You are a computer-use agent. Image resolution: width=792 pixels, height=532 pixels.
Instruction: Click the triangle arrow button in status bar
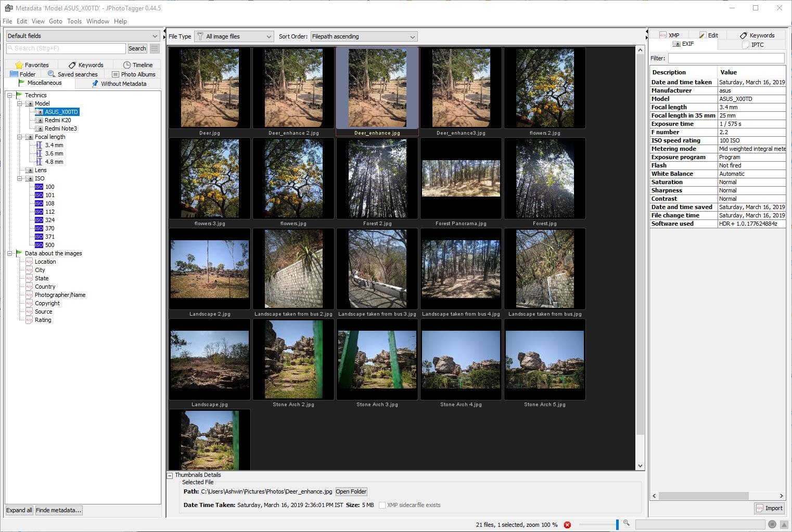coord(783,524)
